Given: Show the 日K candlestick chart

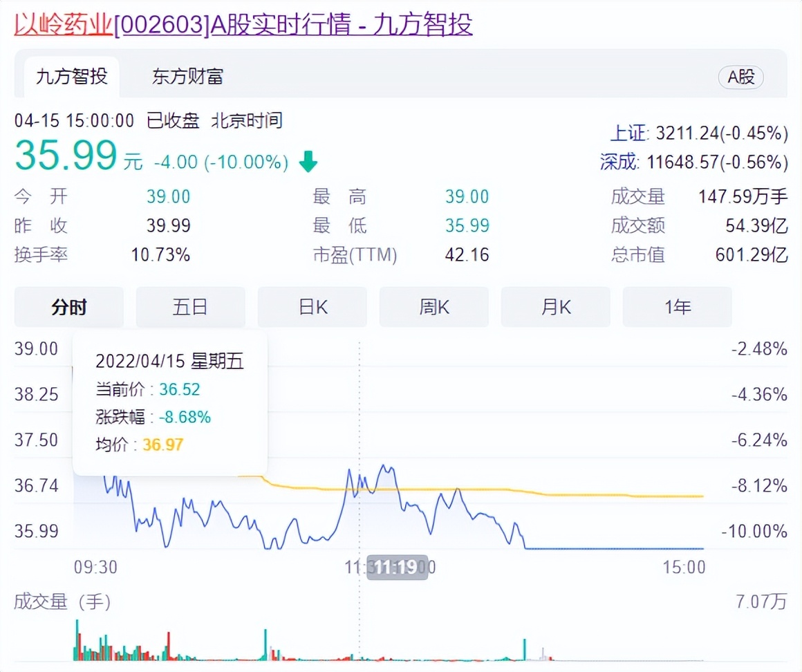Looking at the screenshot, I should [x=313, y=307].
